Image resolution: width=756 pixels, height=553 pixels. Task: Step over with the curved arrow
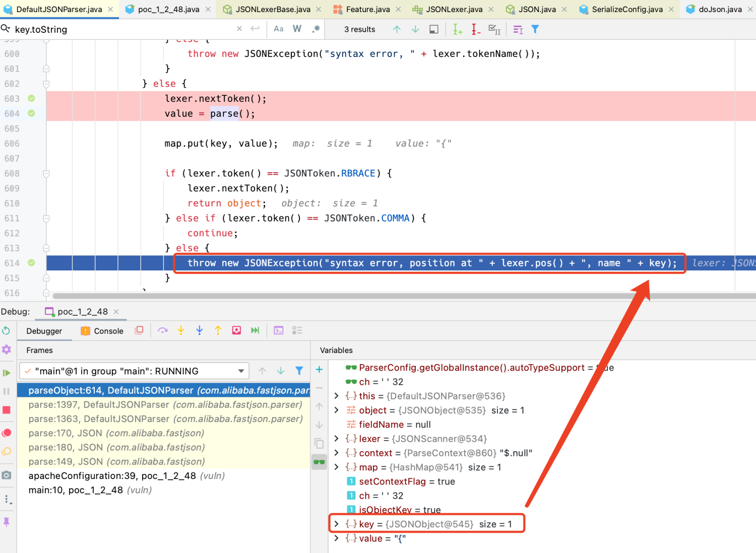tap(162, 330)
